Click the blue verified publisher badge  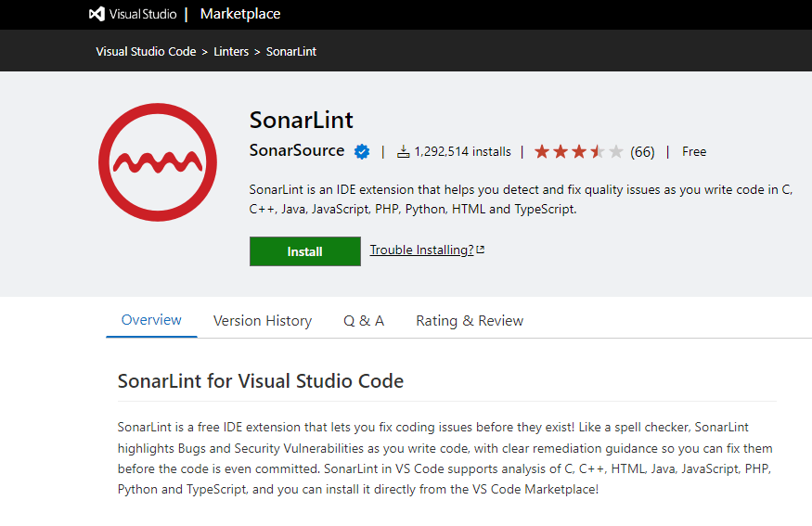[x=363, y=151]
